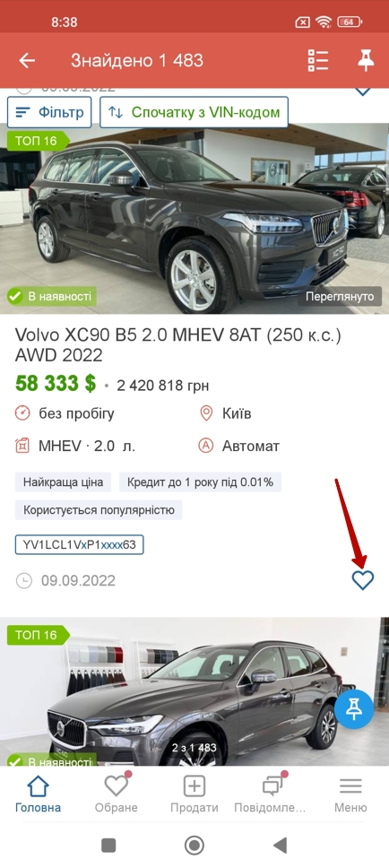Screen dimensions: 389x868
Task: Open the second Volvo XC60 car photo
Action: coord(194,692)
